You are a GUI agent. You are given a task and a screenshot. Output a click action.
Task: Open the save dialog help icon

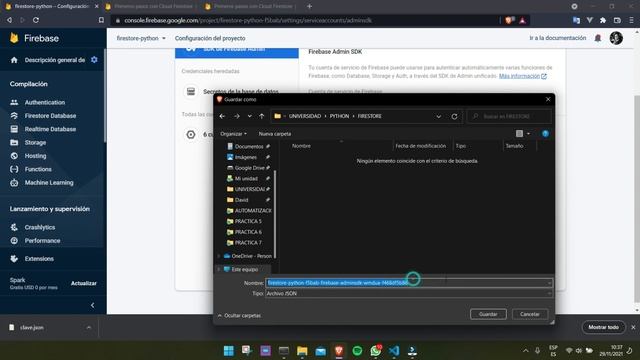(x=545, y=133)
